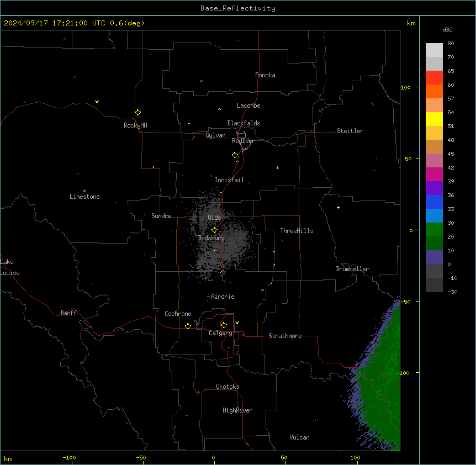The width and height of the screenshot is (476, 465).
Task: Click the 45 value on the dBZ legend
Action: 451,154
